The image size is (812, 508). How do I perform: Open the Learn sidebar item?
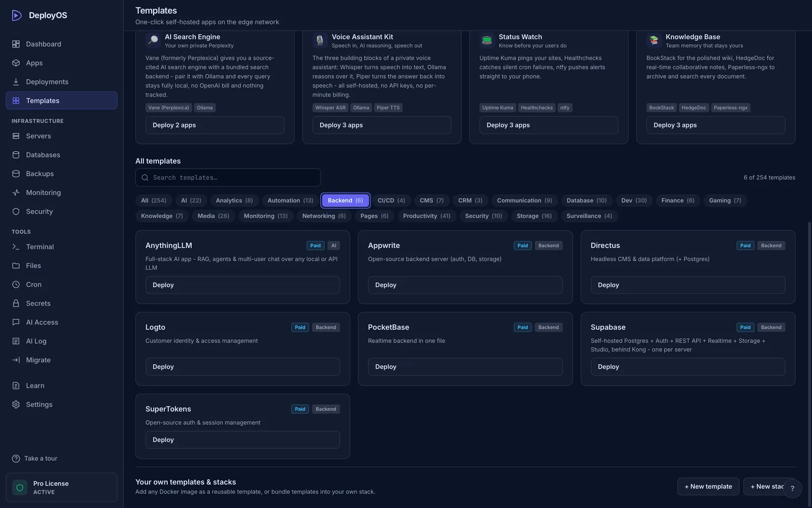[x=61, y=386]
